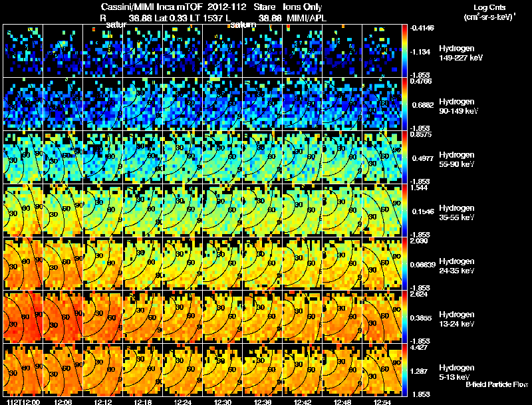This screenshot has width=532, height=405.
Task: Select the 12:18 panel in 55-90 keV row
Action: [x=143, y=158]
